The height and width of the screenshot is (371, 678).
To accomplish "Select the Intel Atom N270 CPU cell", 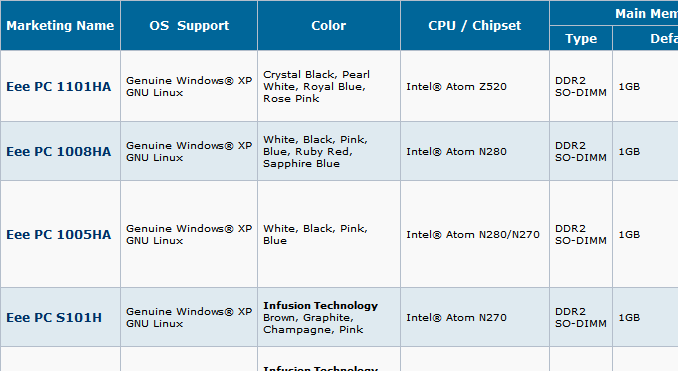I will pyautogui.click(x=475, y=318).
